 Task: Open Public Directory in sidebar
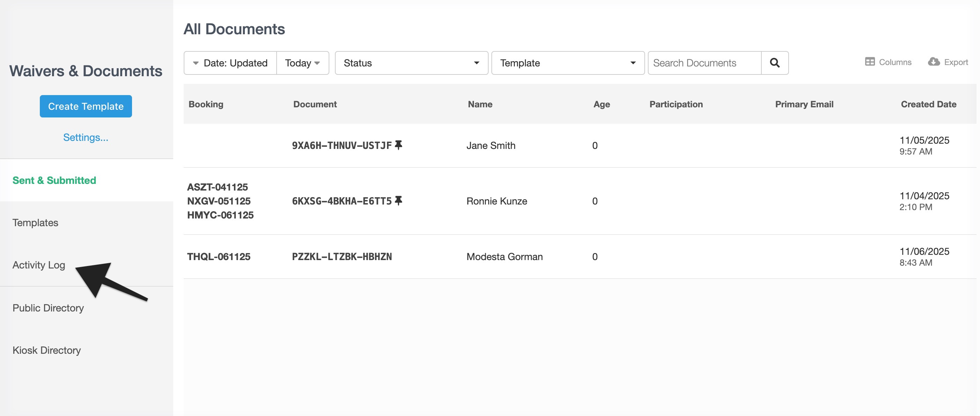[48, 308]
